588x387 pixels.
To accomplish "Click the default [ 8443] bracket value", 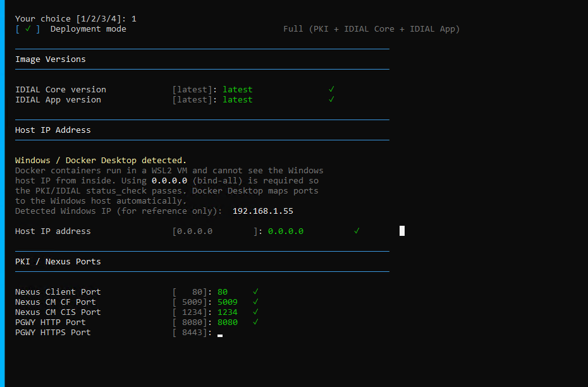I will coord(190,333).
